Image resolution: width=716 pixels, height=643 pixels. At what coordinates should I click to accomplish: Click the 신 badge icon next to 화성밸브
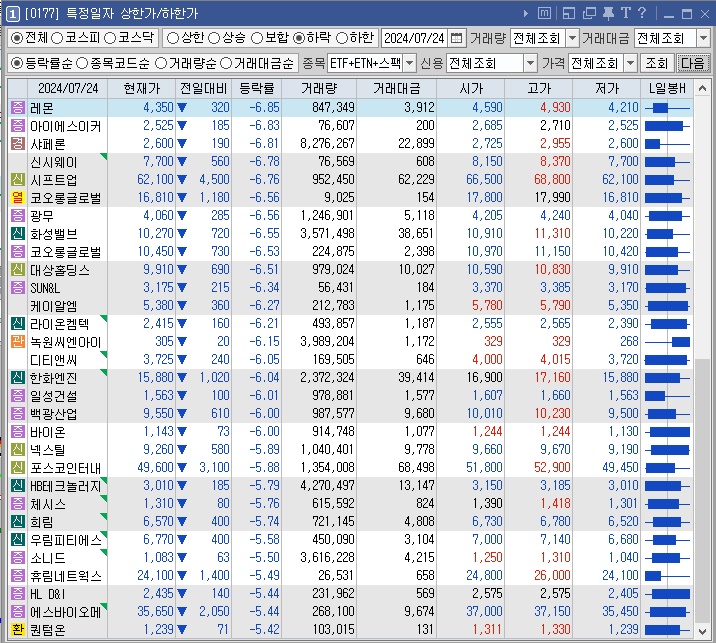(18, 233)
